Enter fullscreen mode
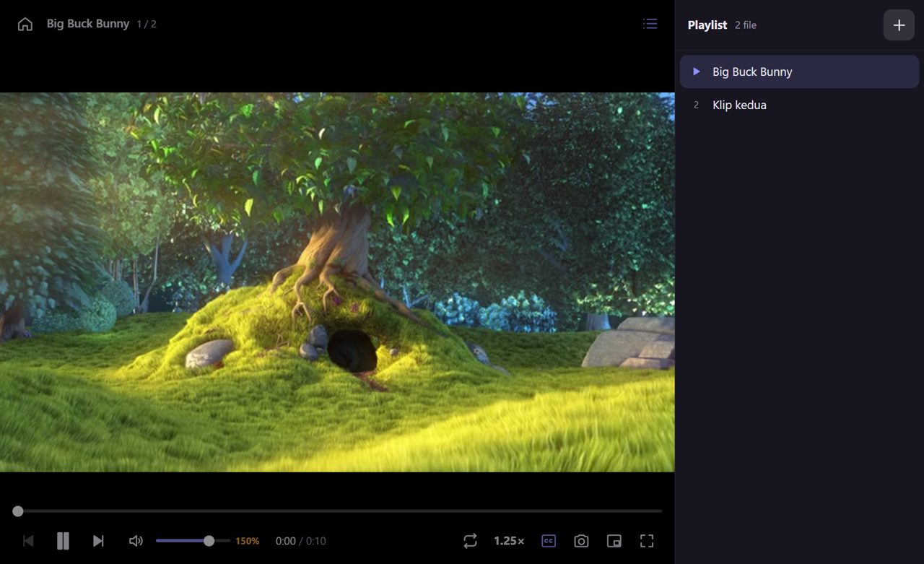924x564 pixels. (x=647, y=541)
